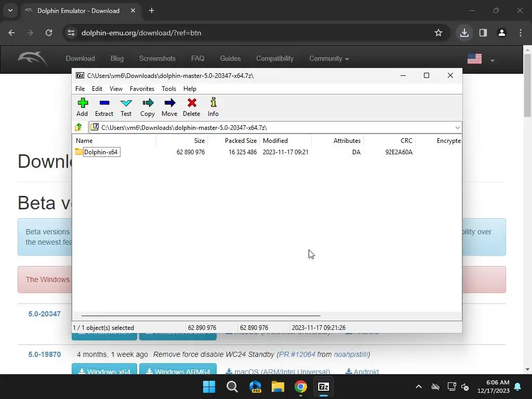The image size is (532, 399).
Task: Open version 5.0-19870 link
Action: [x=45, y=354]
